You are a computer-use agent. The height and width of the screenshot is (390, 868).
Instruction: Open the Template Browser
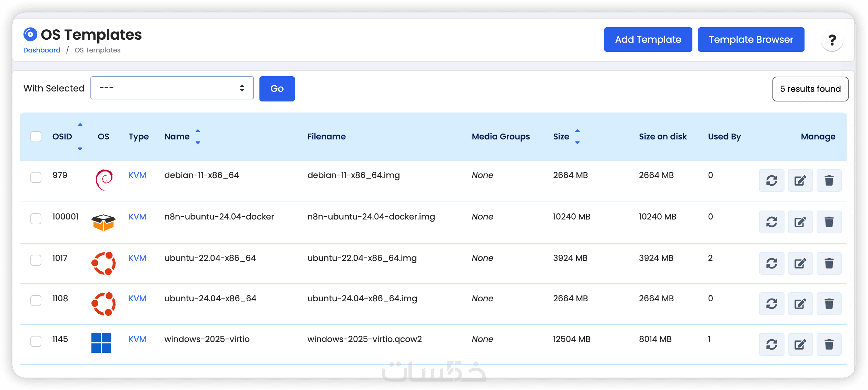click(751, 40)
